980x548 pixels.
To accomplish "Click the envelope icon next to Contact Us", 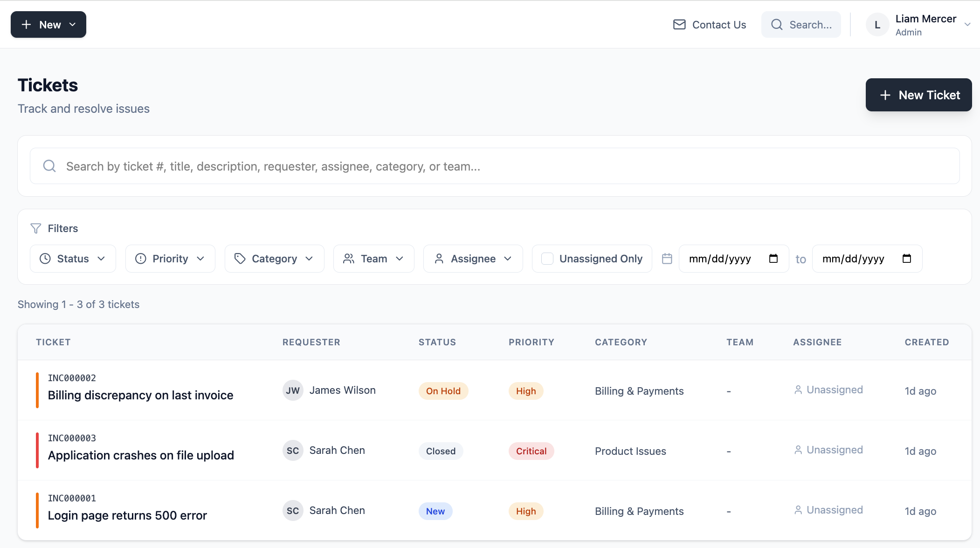I will 680,24.
